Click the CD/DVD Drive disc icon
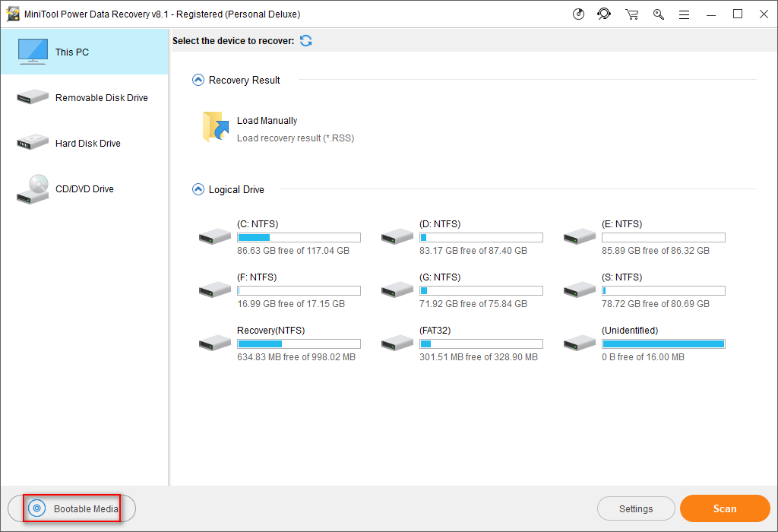Screen dimensions: 778x532 [x=32, y=189]
